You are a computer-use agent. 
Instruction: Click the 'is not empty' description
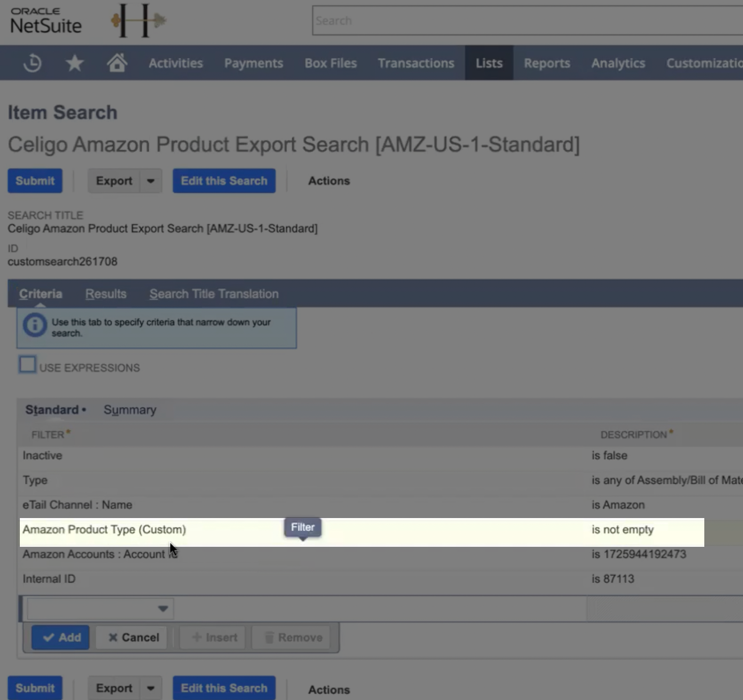[x=622, y=529]
